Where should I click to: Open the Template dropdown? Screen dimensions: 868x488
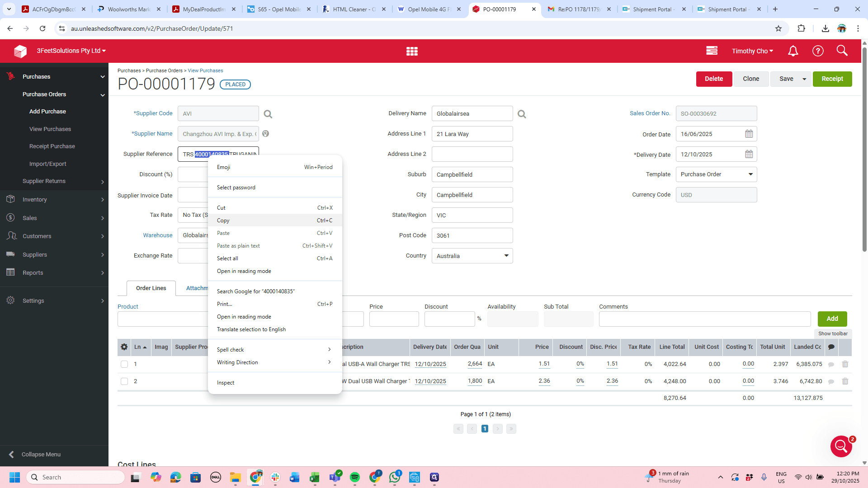716,174
